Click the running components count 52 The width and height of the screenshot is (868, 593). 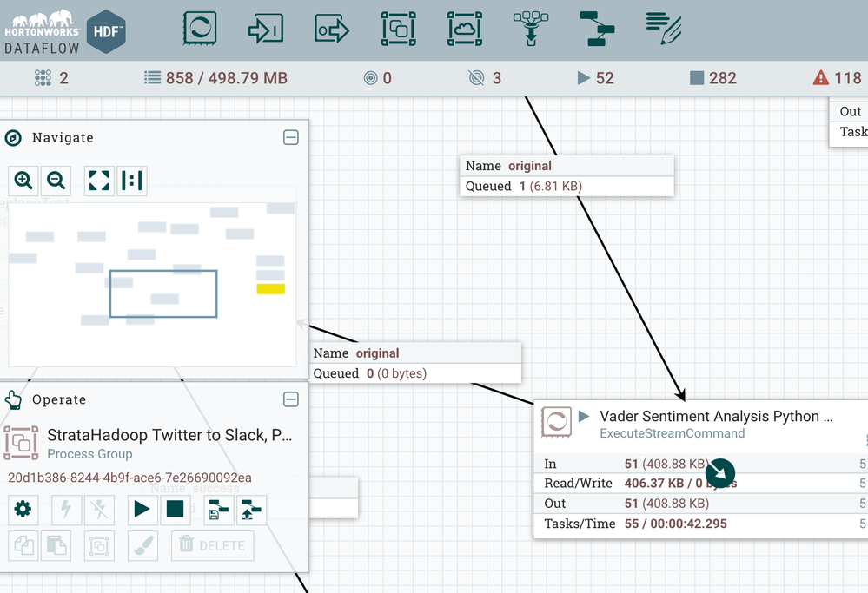(596, 78)
